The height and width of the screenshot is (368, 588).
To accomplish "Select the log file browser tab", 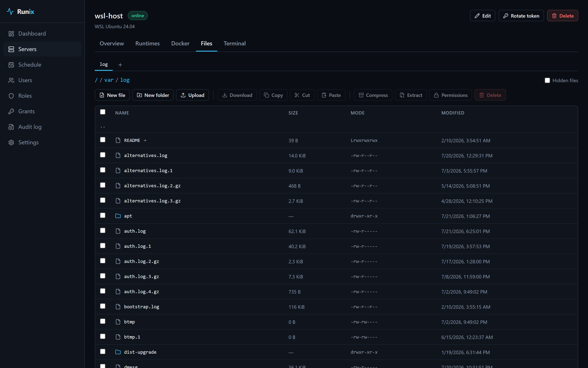I will [104, 64].
